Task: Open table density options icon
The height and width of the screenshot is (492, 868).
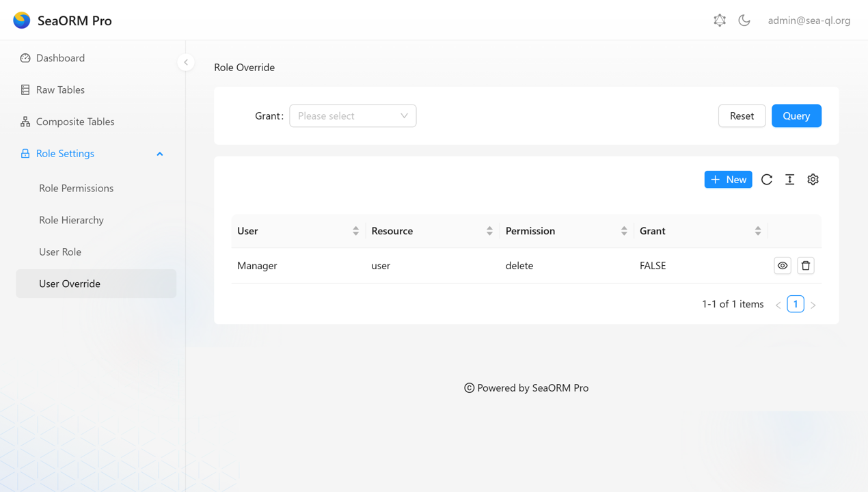Action: (x=789, y=180)
